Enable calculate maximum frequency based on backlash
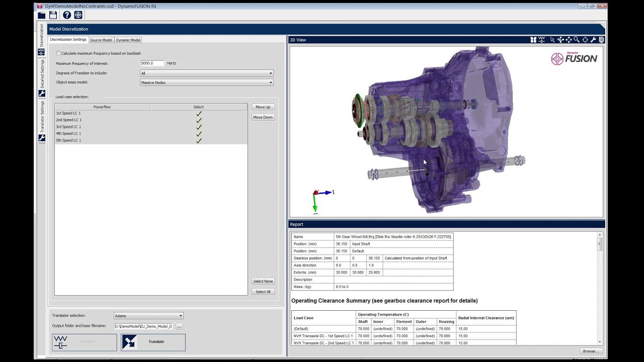 tap(58, 53)
